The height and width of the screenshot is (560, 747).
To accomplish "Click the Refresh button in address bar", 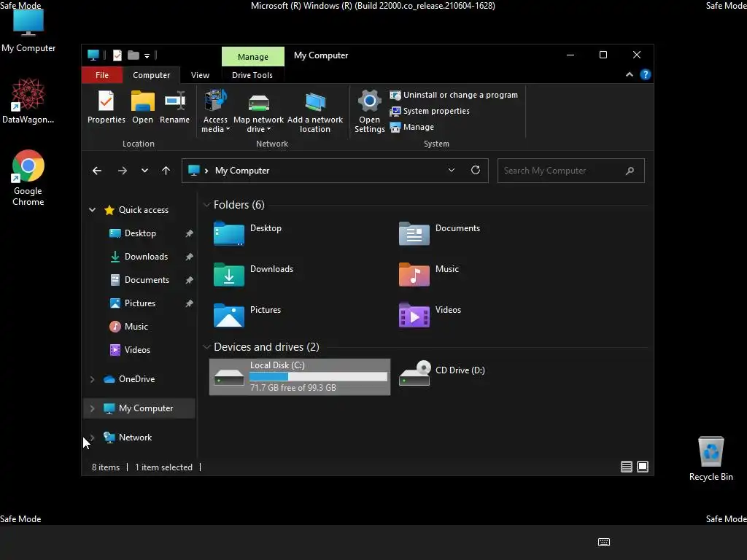I will pyautogui.click(x=476, y=170).
